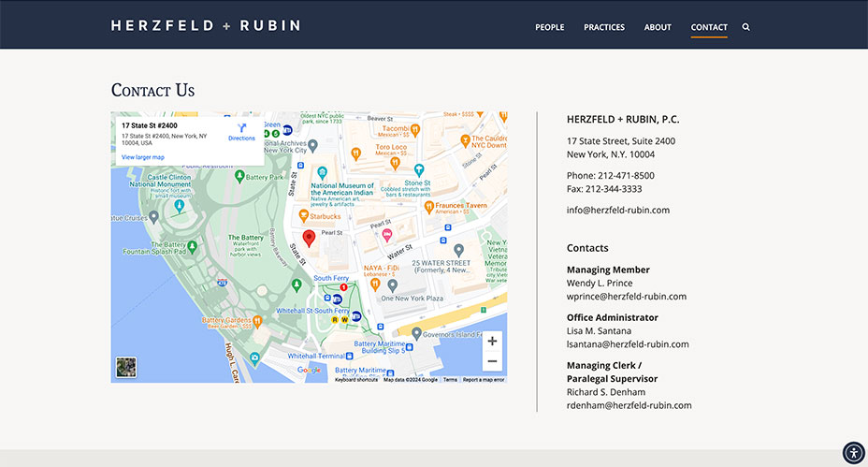Zoom in on the map with plus
This screenshot has height=467, width=868.
[492, 342]
